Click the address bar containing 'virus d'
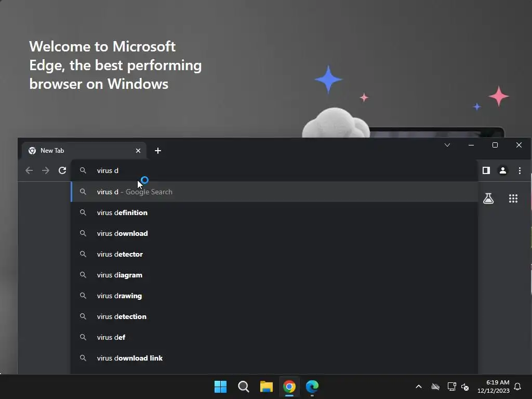This screenshot has width=532, height=399. [274, 170]
